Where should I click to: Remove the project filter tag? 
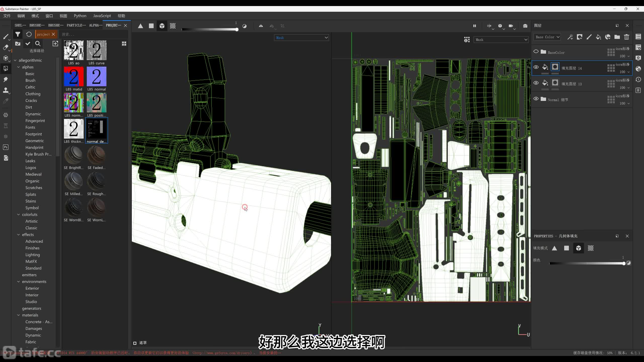tap(53, 34)
